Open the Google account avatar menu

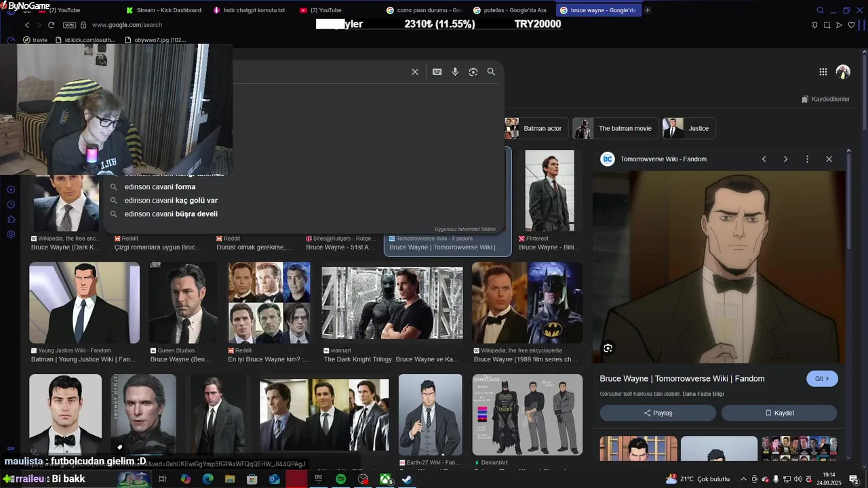pyautogui.click(x=843, y=72)
